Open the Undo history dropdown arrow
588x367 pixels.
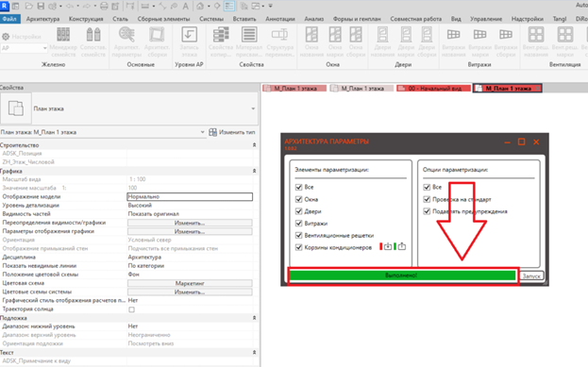pos(78,7)
